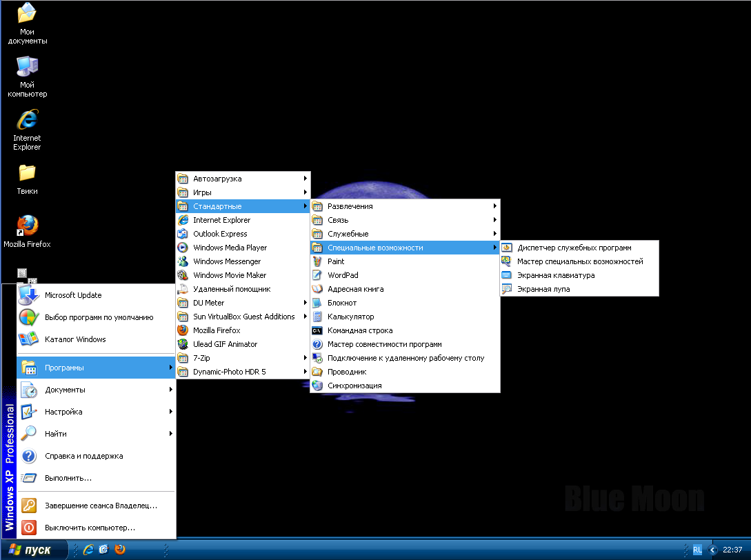Open the Твики folder on desktop
The height and width of the screenshot is (560, 751).
[28, 179]
